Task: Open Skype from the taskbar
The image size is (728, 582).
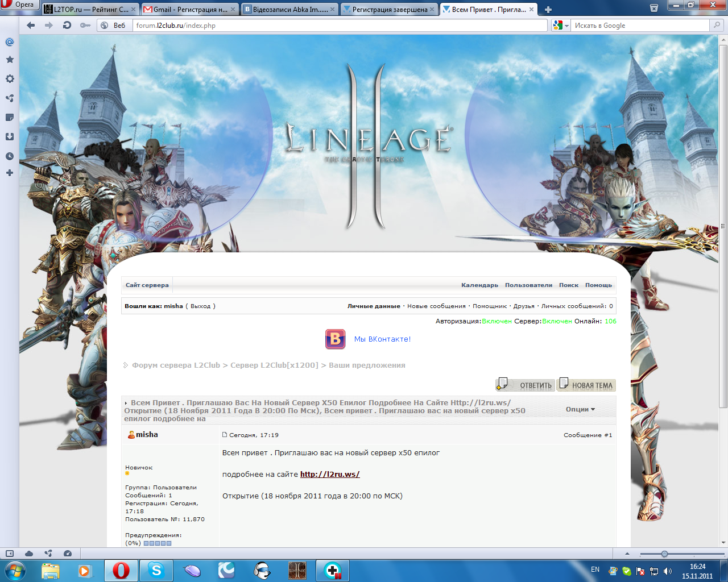Action: (x=156, y=570)
